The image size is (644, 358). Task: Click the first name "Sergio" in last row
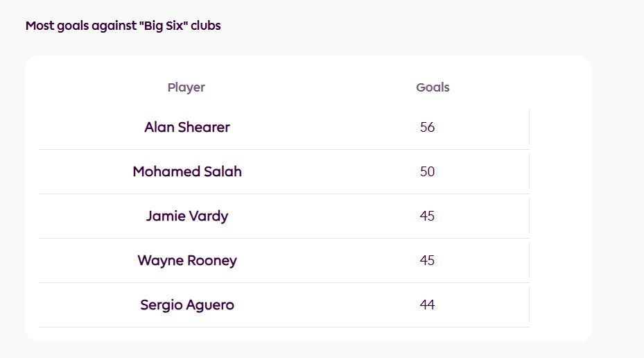tap(160, 305)
